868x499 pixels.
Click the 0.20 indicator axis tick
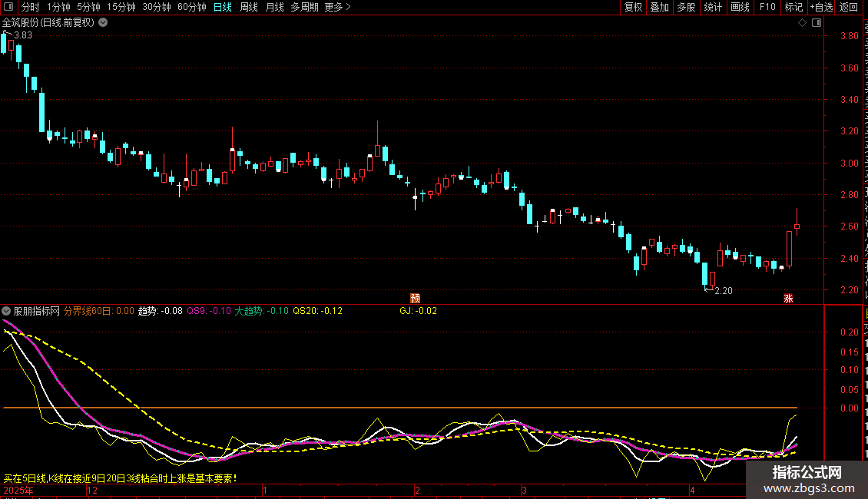(849, 332)
